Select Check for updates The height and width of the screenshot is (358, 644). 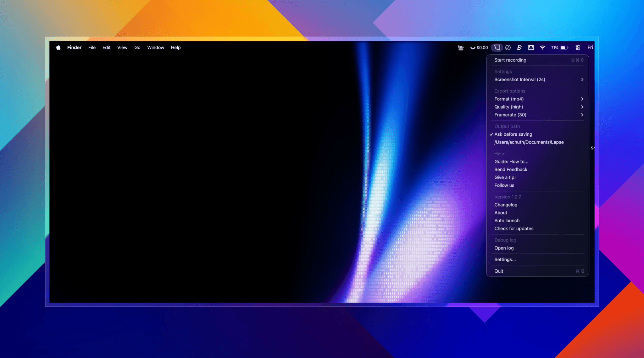[537, 228]
